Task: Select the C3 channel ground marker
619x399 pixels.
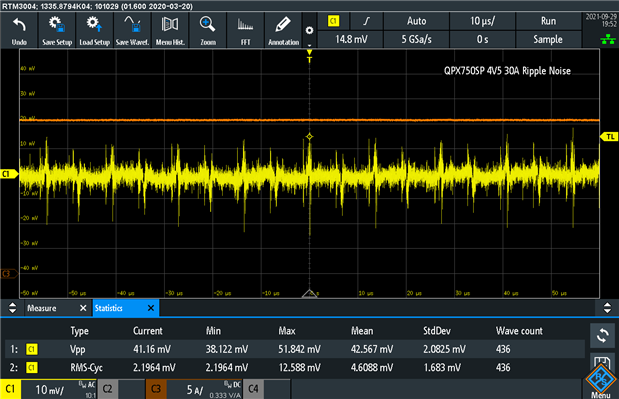Action: [x=9, y=273]
